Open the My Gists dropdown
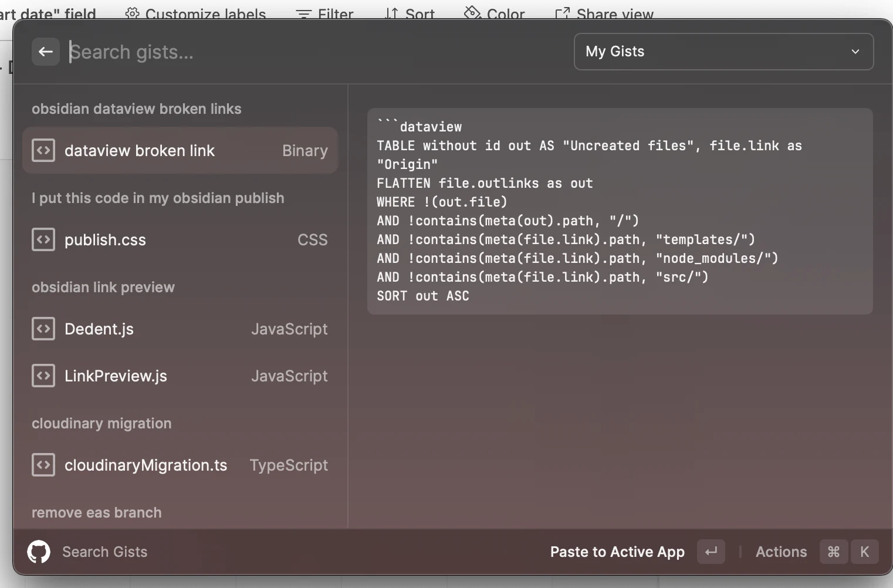The width and height of the screenshot is (893, 588). [x=723, y=52]
